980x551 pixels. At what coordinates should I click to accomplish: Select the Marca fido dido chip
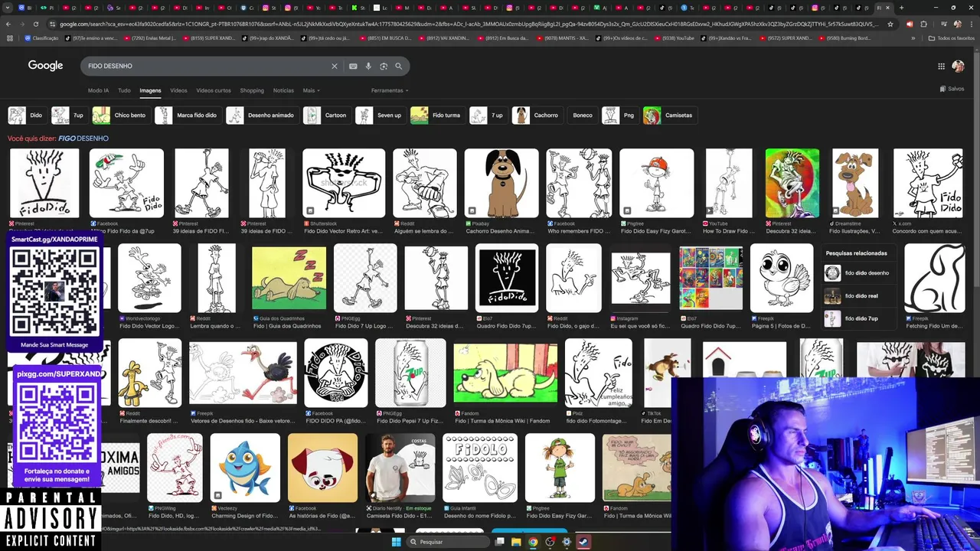[187, 116]
